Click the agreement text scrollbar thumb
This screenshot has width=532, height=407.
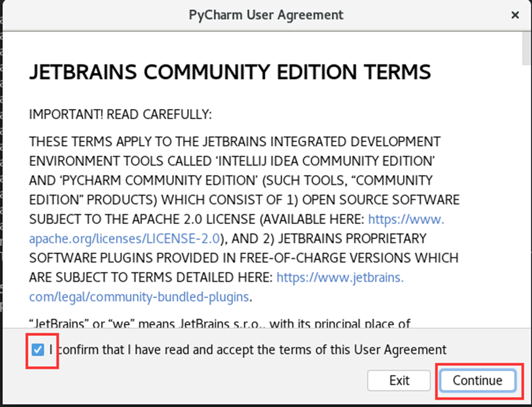tap(527, 48)
